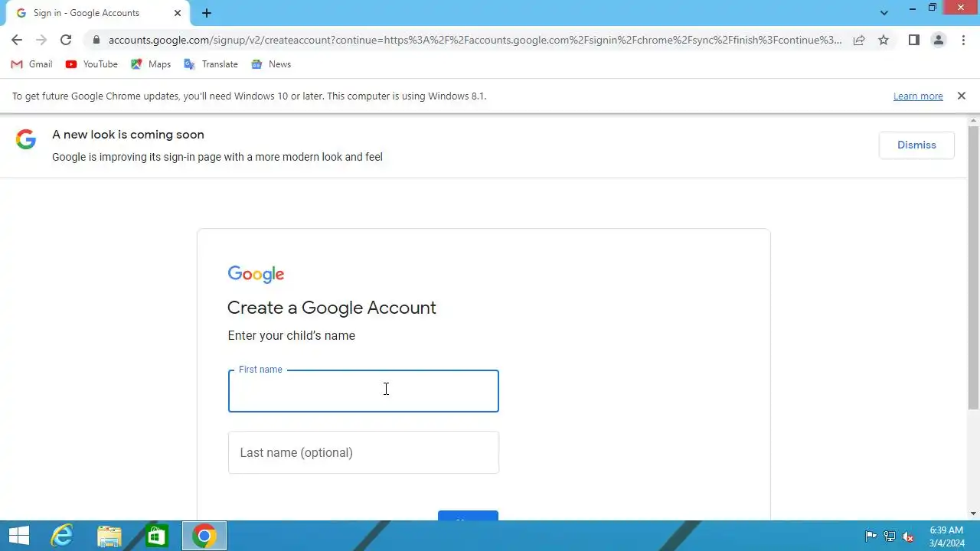The image size is (980, 551).
Task: Open the Windows Store taskbar icon
Action: pyautogui.click(x=156, y=536)
